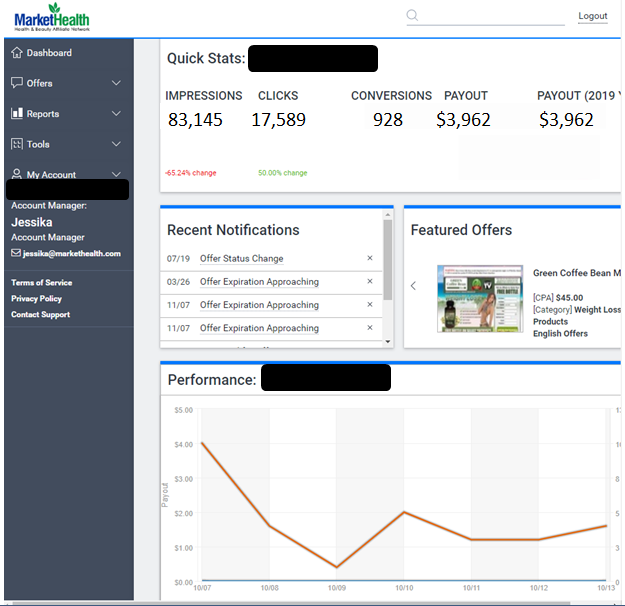The width and height of the screenshot is (625, 606).
Task: Click the My Account cart icon
Action: 17,174
